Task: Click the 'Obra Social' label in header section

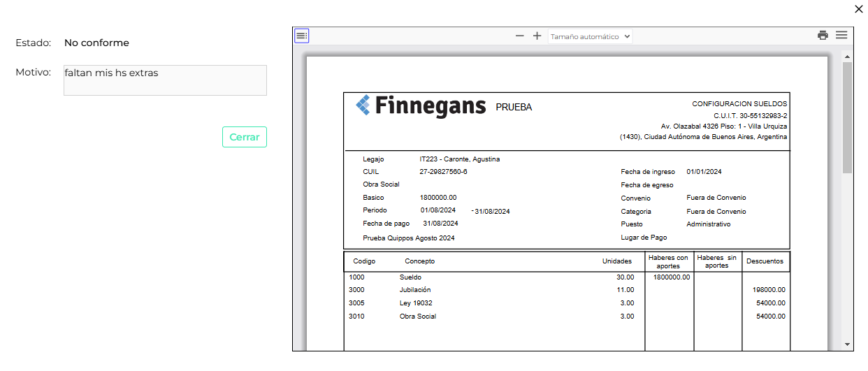Action: click(x=381, y=184)
